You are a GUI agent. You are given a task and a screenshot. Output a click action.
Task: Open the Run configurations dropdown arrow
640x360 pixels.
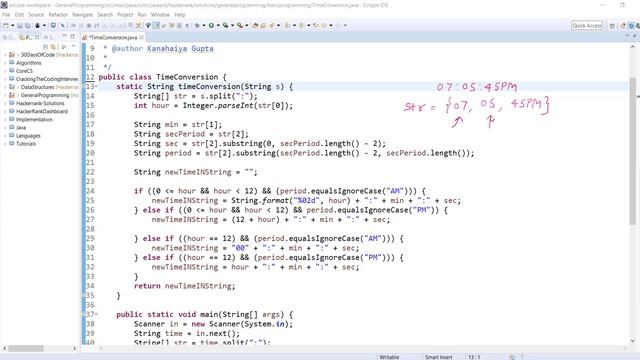click(x=218, y=25)
